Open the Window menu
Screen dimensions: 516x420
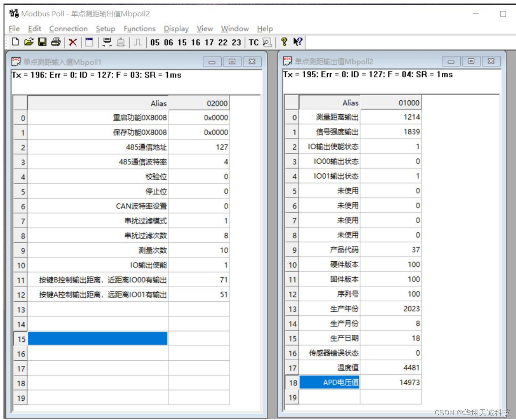(235, 29)
